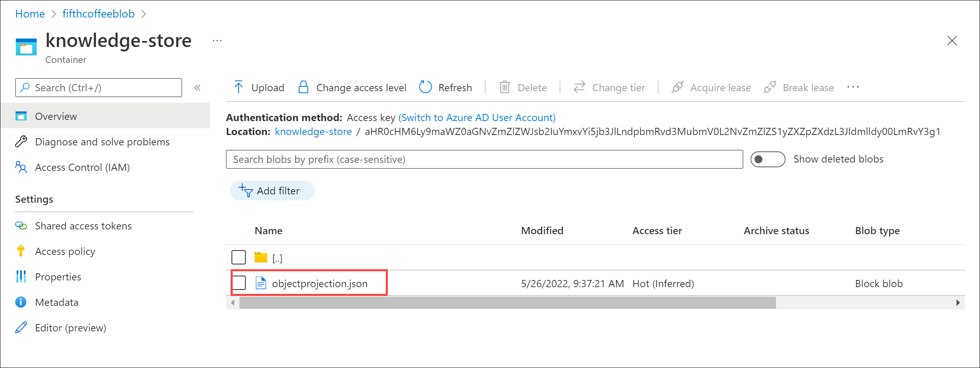
Task: Click the knowledge-store container icon in header
Action: tap(26, 47)
